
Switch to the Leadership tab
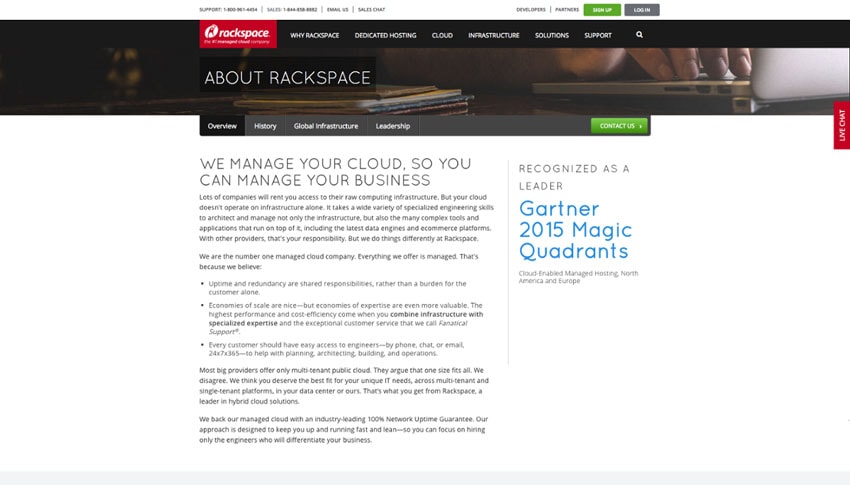(393, 126)
